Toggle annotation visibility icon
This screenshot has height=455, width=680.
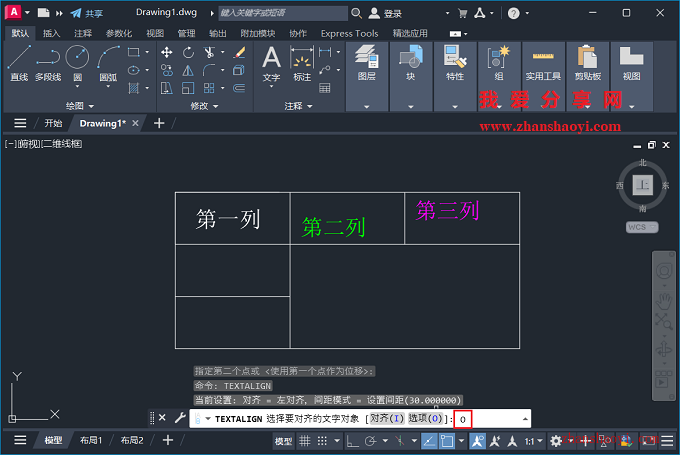tap(477, 441)
